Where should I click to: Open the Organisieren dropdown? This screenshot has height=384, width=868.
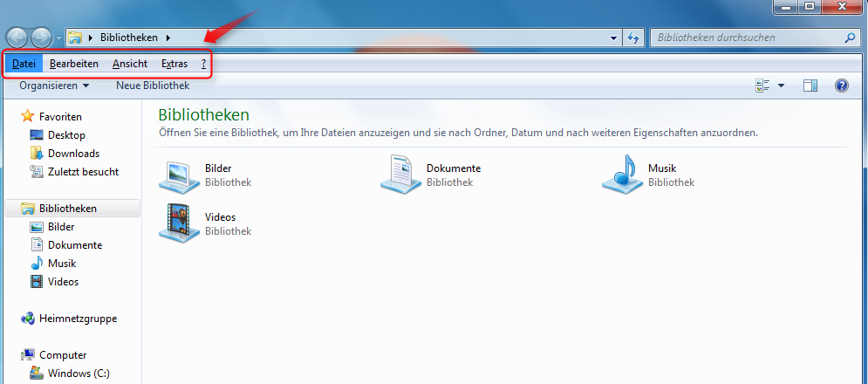pos(54,86)
